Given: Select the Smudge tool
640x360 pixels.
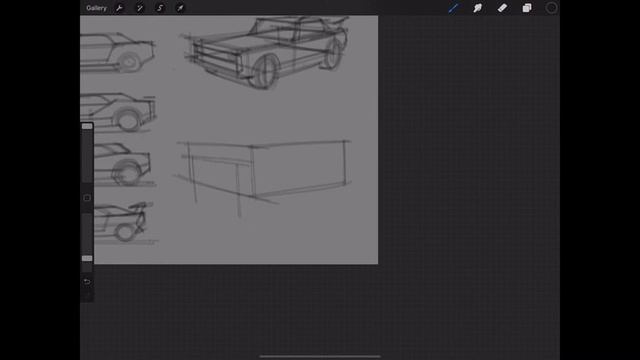Looking at the screenshot, I should (x=478, y=8).
